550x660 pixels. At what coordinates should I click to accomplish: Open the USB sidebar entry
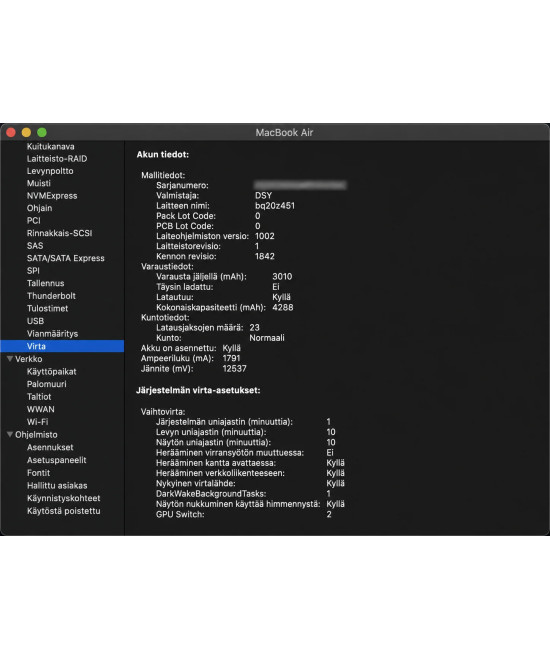click(35, 321)
